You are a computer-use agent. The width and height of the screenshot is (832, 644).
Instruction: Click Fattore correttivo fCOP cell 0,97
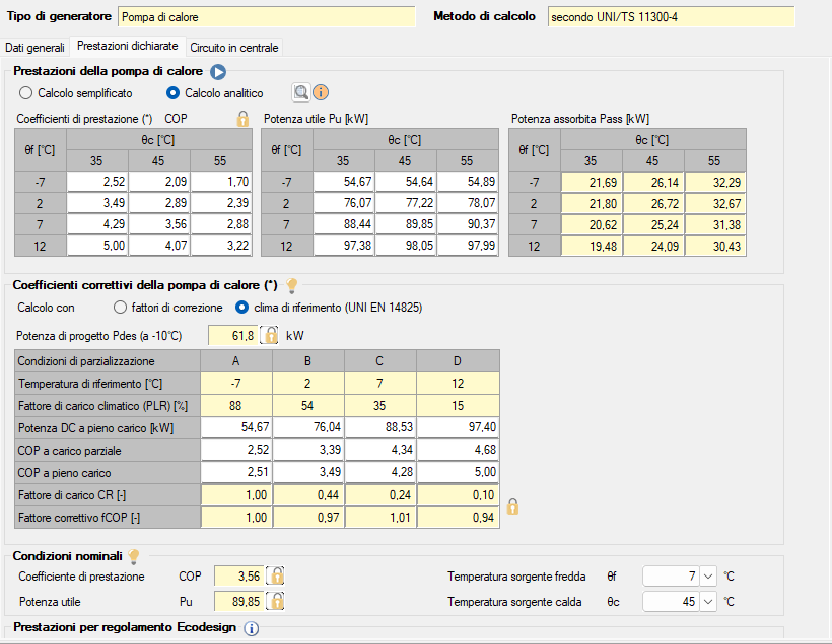pyautogui.click(x=308, y=517)
